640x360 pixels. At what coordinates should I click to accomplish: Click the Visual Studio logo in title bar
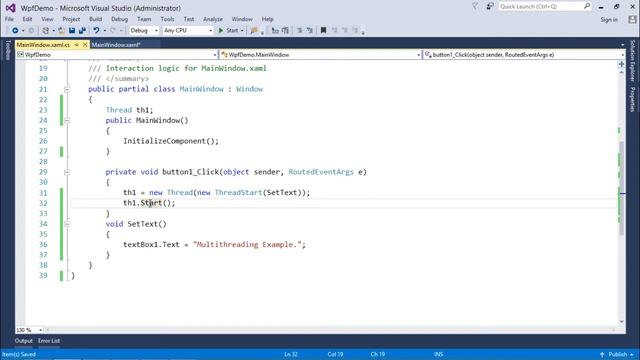10,8
